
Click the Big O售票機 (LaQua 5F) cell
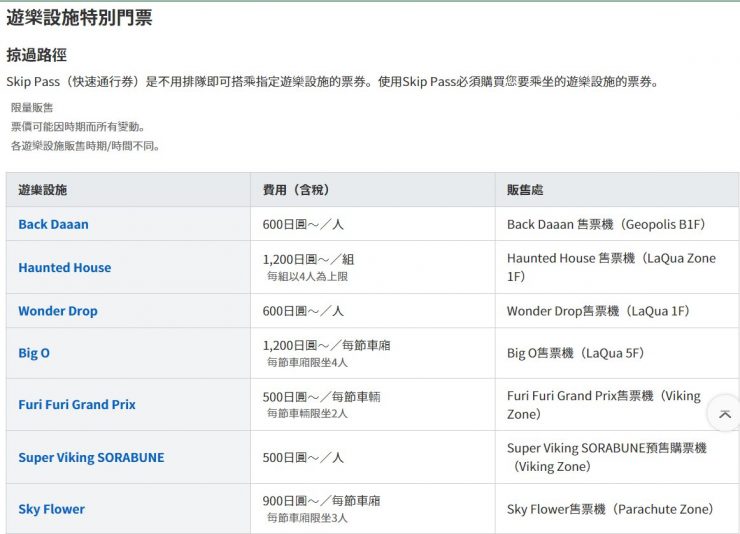pos(575,353)
